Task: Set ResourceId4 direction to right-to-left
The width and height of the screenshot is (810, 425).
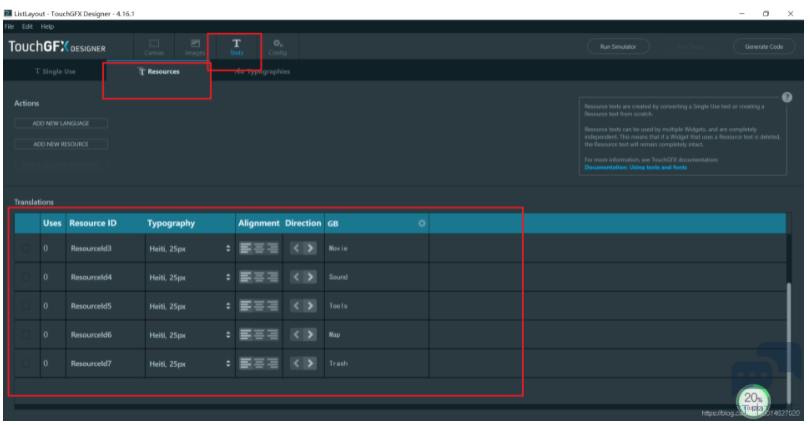Action: coord(296,277)
